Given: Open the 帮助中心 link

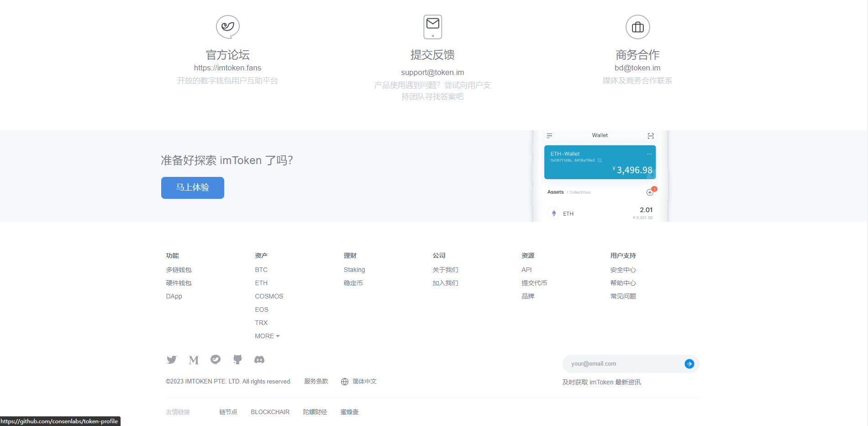Looking at the screenshot, I should pos(623,283).
